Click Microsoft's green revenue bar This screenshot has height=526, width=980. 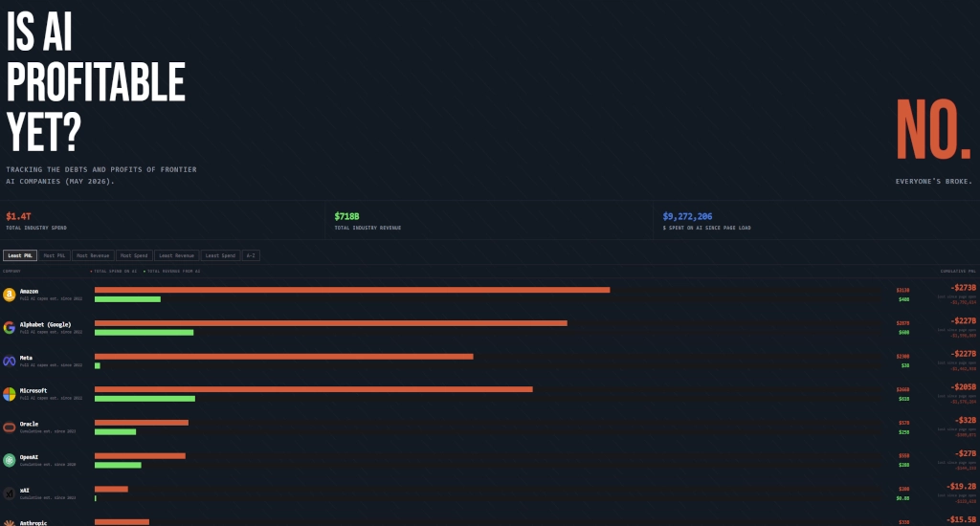[x=145, y=399]
